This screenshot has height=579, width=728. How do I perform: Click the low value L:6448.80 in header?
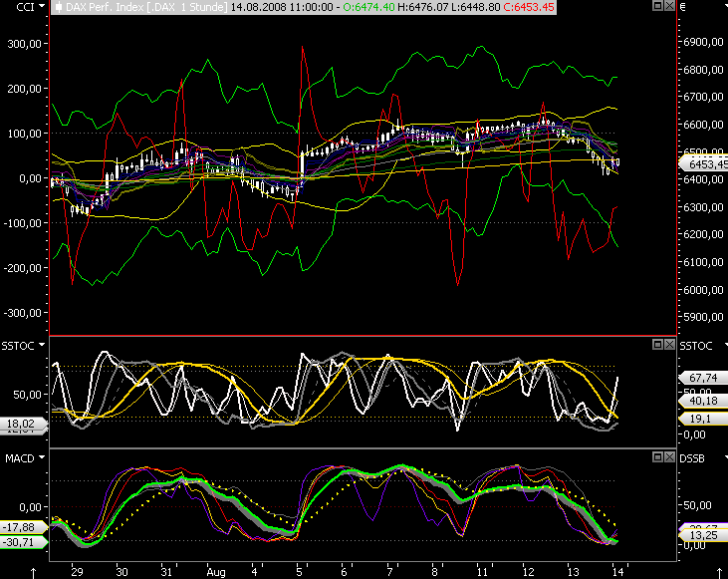(x=475, y=7)
